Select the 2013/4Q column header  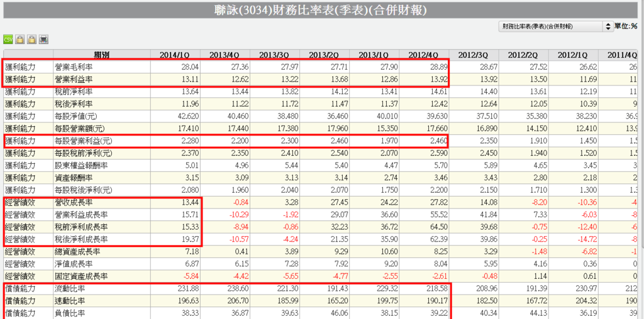click(224, 55)
